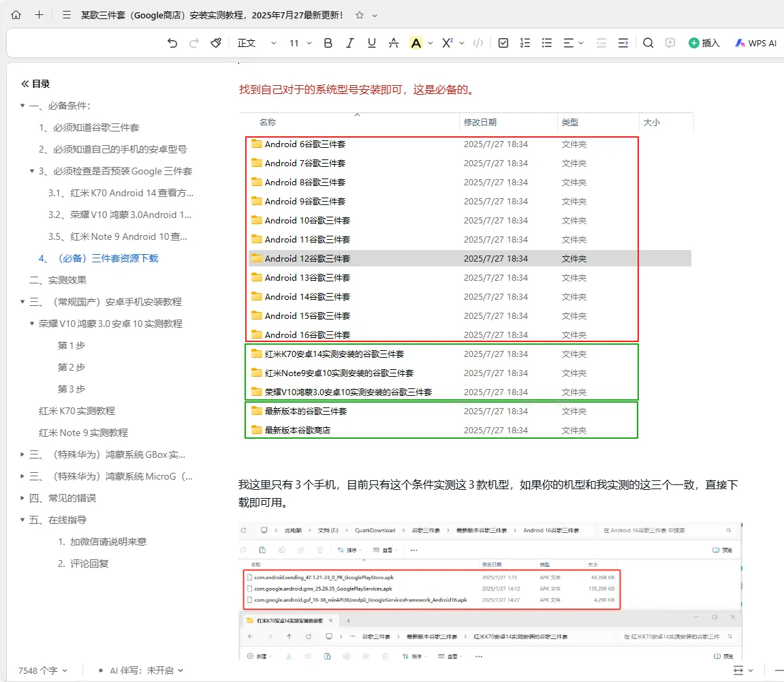784x682 pixels.
Task: Click the green 插入 button
Action: [704, 43]
